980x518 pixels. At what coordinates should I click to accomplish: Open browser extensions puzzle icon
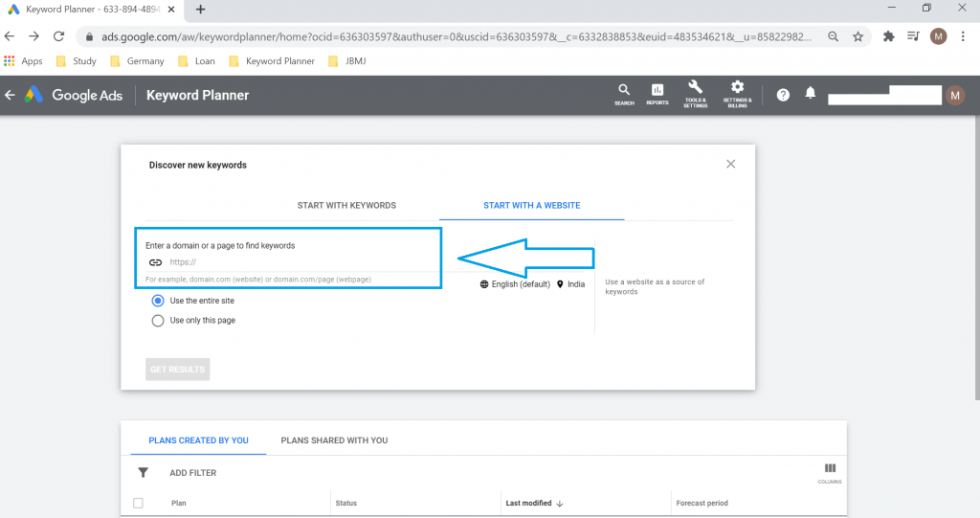pos(889,36)
